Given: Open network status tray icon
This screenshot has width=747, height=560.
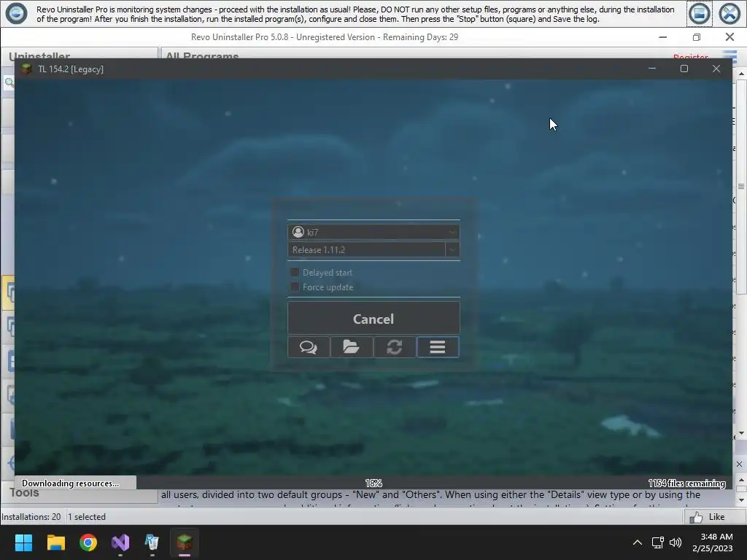Looking at the screenshot, I should point(658,542).
